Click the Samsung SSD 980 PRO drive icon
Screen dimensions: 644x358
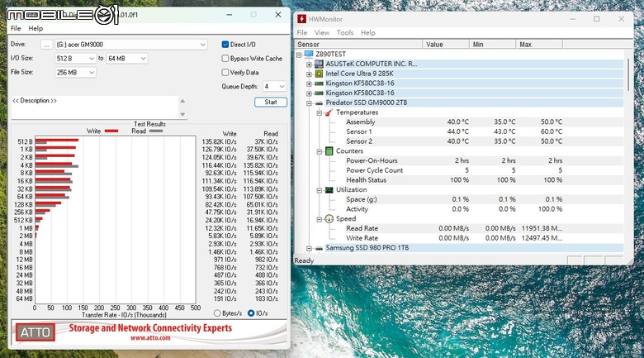click(319, 248)
